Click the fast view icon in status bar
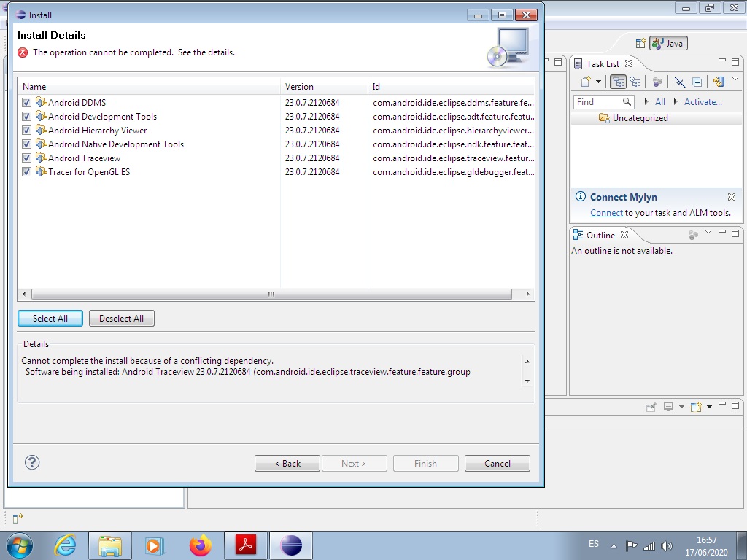747x560 pixels. [18, 518]
